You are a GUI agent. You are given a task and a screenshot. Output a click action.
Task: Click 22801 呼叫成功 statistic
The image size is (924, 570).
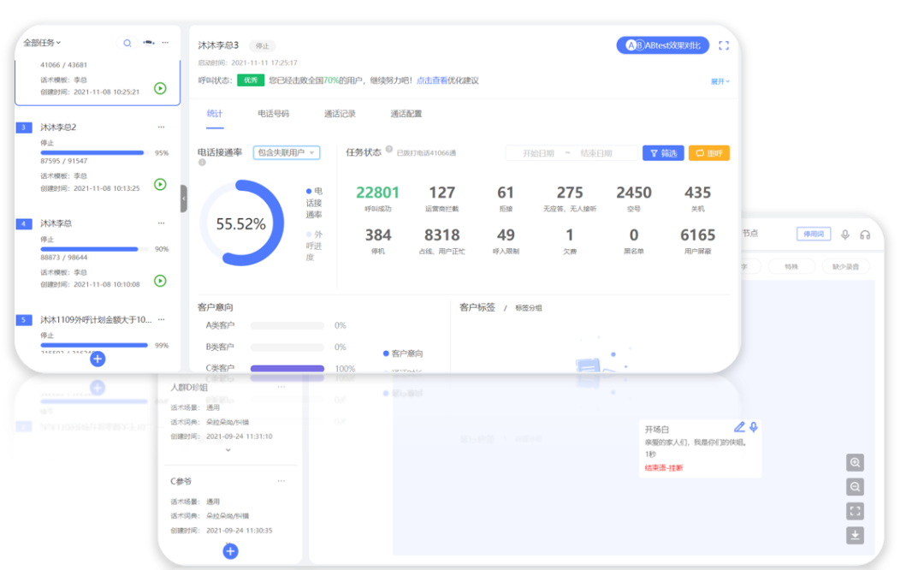click(x=378, y=199)
